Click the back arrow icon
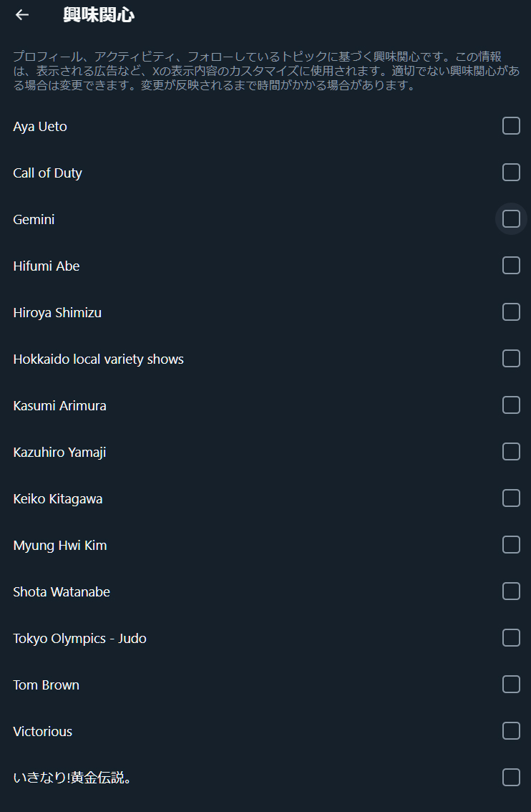Screen dimensions: 531x812 tap(22, 15)
